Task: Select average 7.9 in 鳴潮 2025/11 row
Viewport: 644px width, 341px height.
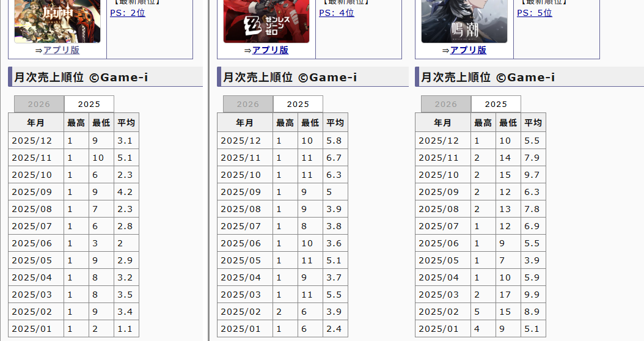Action: [533, 158]
